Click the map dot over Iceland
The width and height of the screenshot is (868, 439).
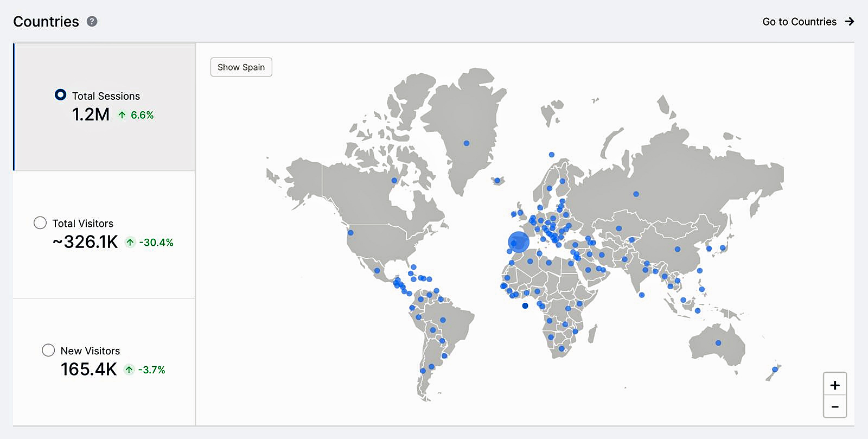tap(497, 181)
